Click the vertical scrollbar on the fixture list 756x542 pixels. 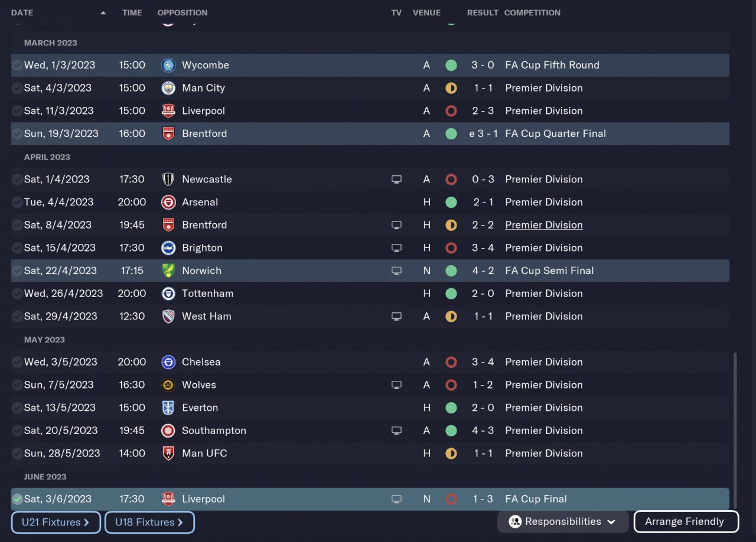(x=735, y=413)
